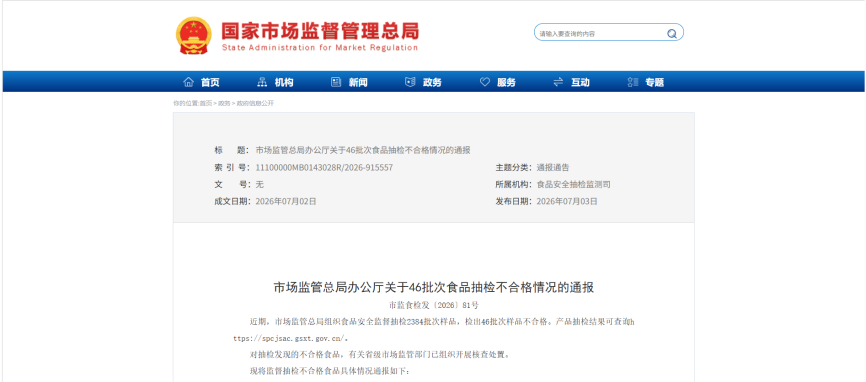Click the newspaper icon beside 新闻
The width and height of the screenshot is (866, 382).
(x=336, y=82)
